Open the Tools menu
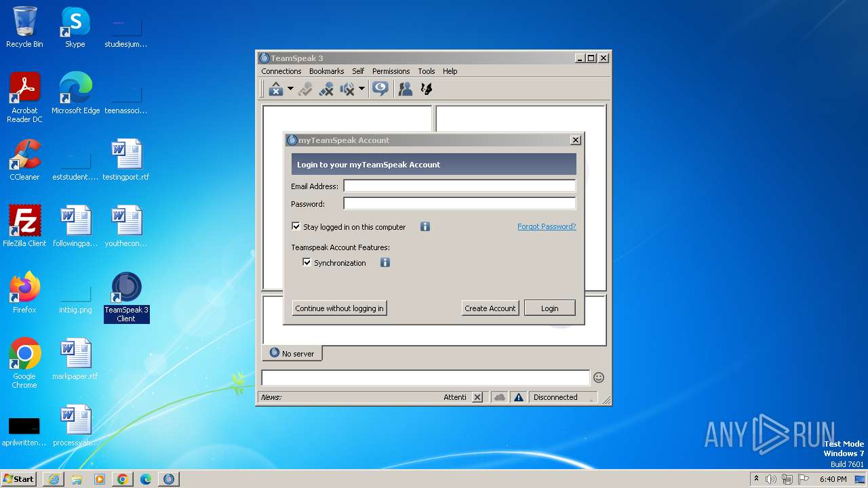Image resolution: width=868 pixels, height=488 pixels. tap(427, 71)
